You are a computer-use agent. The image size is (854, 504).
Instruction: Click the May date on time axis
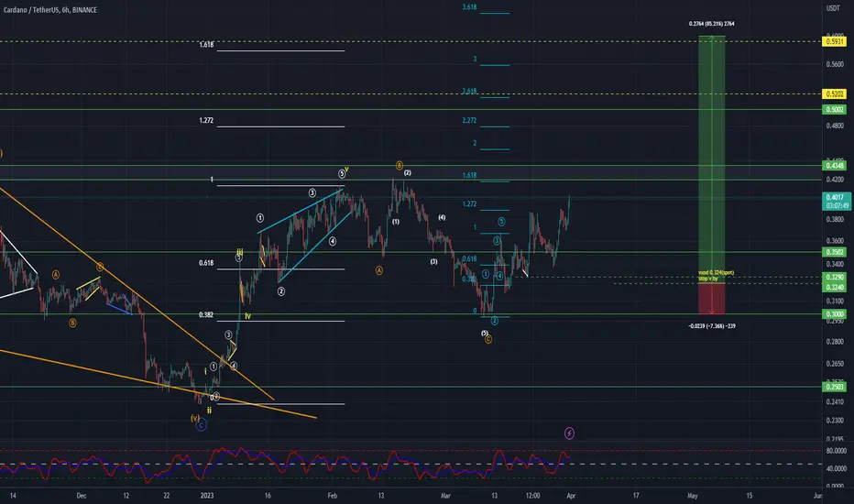tap(692, 496)
